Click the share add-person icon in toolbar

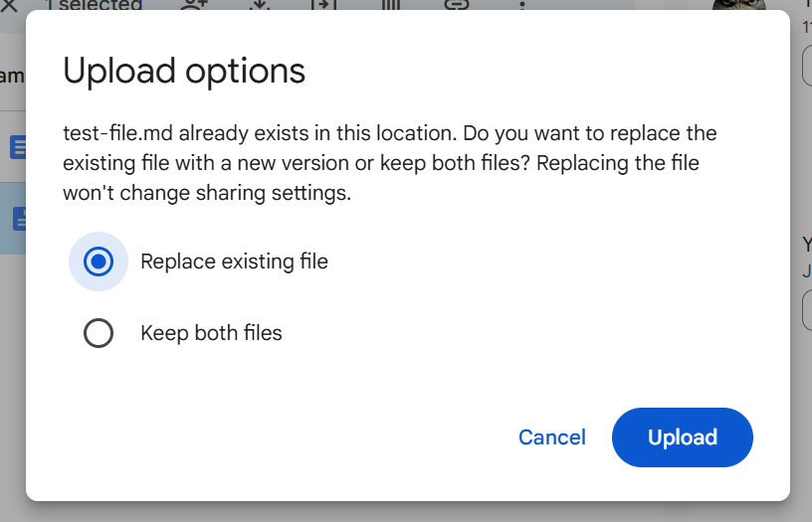pos(193,5)
